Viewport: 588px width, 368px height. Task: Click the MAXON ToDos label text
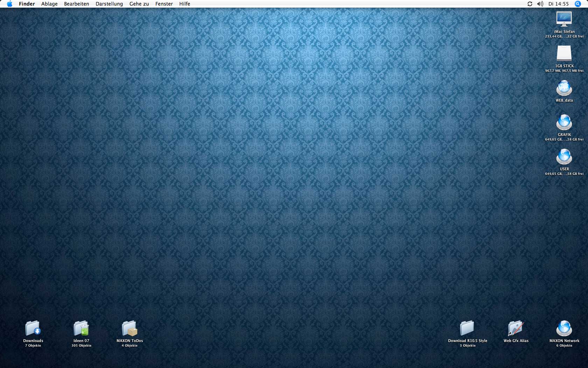[x=129, y=341]
